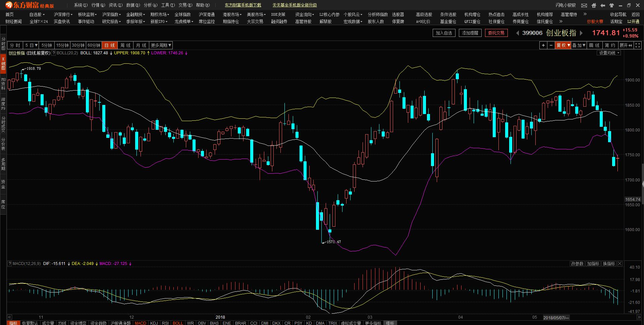The width and height of the screenshot is (644, 325).
Task: Toggle BOLL indicator in bottom bar
Action: (x=178, y=323)
